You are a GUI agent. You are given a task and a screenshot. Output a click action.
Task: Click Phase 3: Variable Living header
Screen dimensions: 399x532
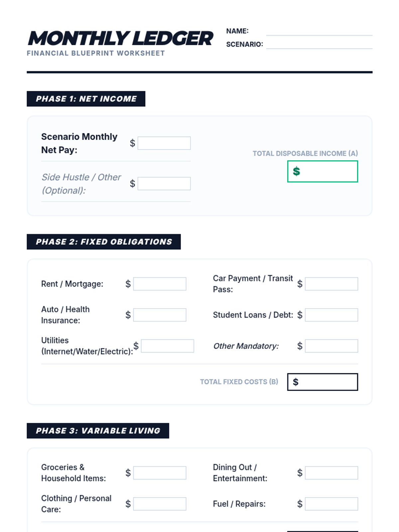[98, 431]
